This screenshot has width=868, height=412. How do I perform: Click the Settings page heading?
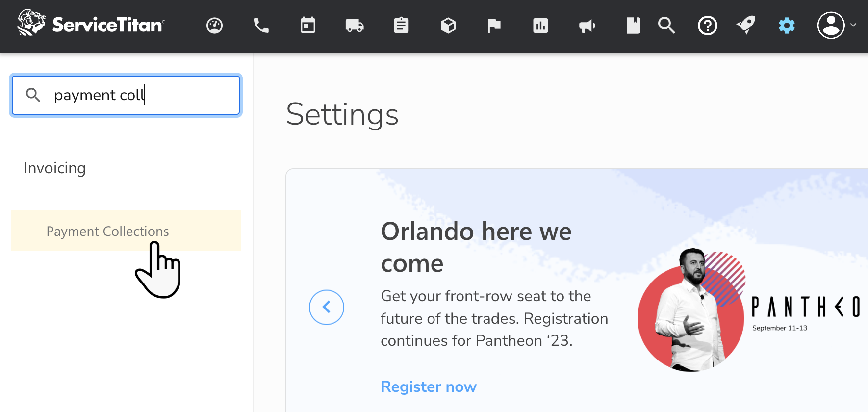click(x=342, y=114)
